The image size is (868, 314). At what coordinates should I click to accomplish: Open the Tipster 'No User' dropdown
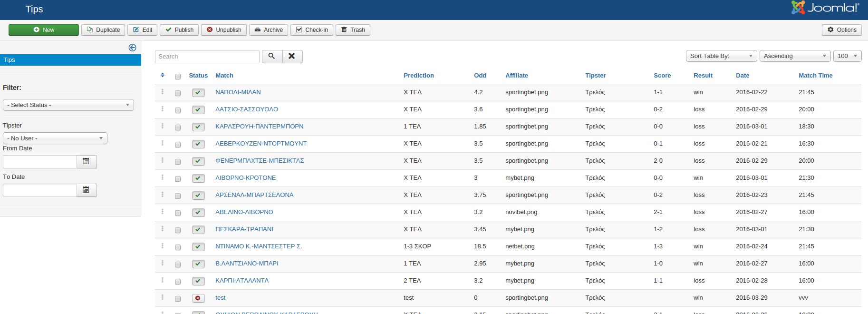[x=55, y=138]
